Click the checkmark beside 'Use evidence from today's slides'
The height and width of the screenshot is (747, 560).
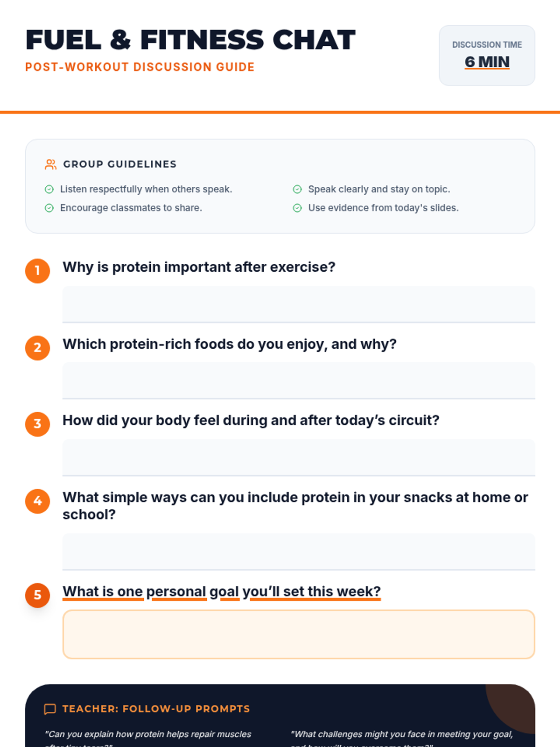click(x=297, y=208)
